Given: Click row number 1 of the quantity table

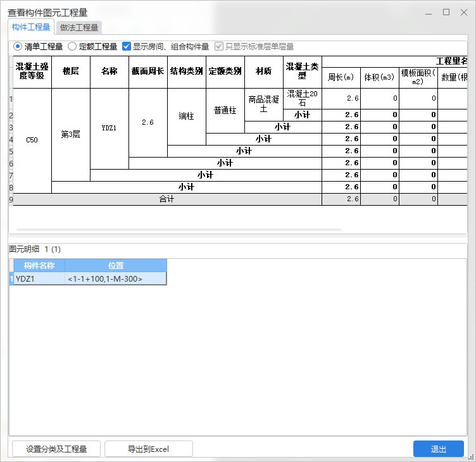Looking at the screenshot, I should coord(11,99).
